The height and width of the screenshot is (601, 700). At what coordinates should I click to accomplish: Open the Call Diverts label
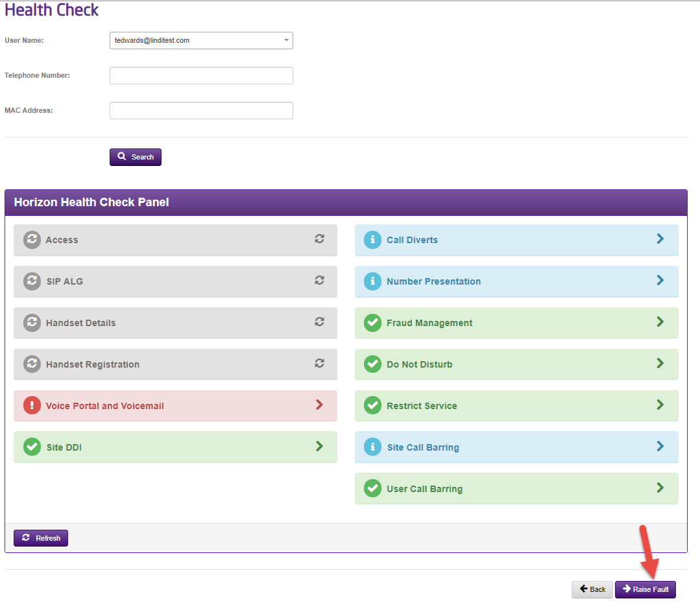pos(412,240)
